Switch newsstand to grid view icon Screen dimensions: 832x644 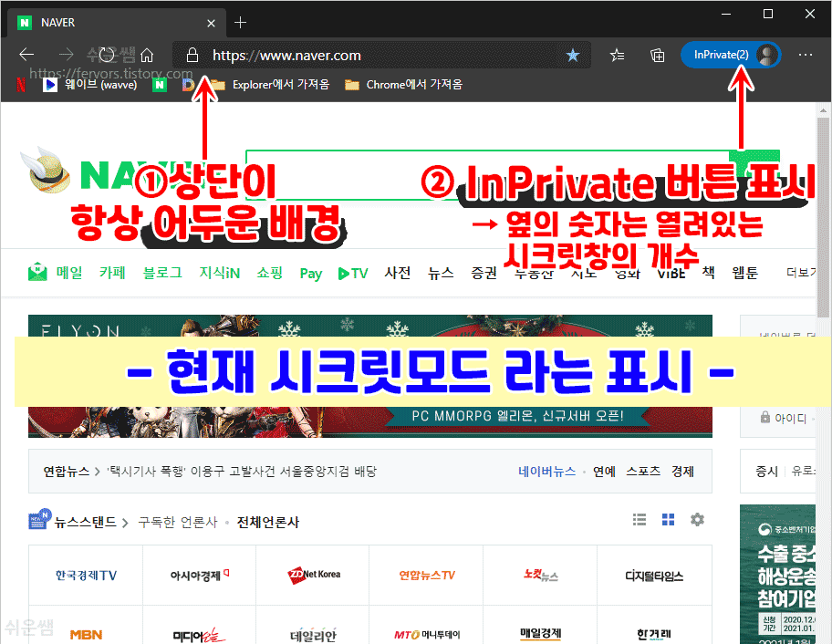pyautogui.click(x=668, y=519)
